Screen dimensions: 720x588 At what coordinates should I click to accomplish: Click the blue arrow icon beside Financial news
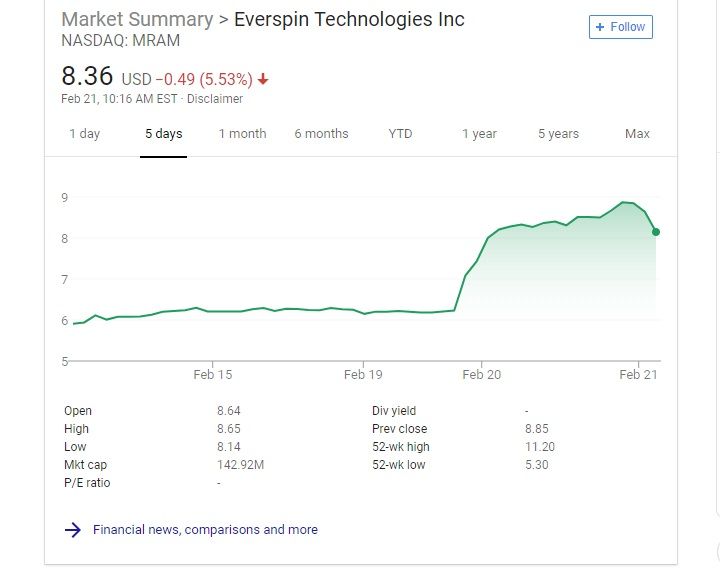tap(72, 530)
